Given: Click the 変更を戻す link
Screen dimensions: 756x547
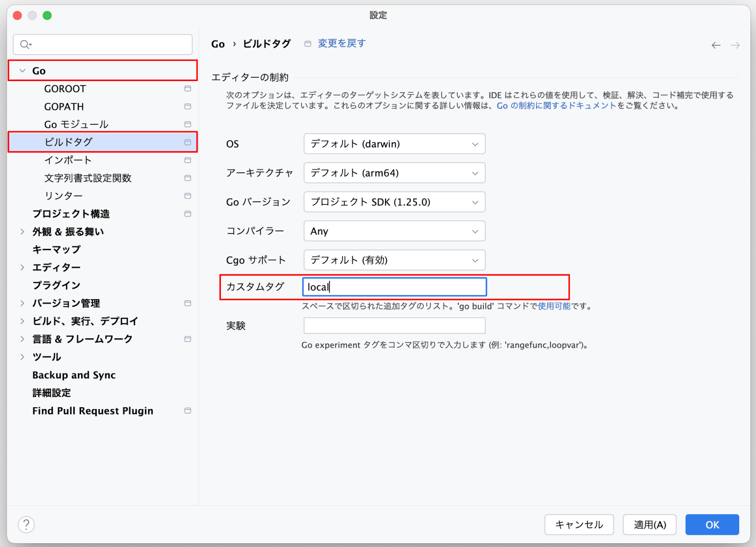Looking at the screenshot, I should coord(341,43).
